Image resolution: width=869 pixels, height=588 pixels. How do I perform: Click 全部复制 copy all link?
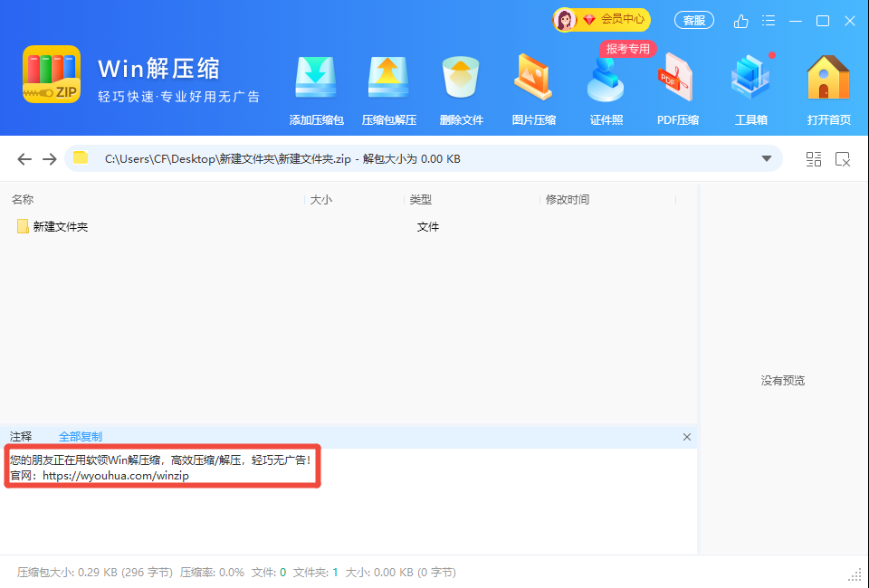click(81, 437)
